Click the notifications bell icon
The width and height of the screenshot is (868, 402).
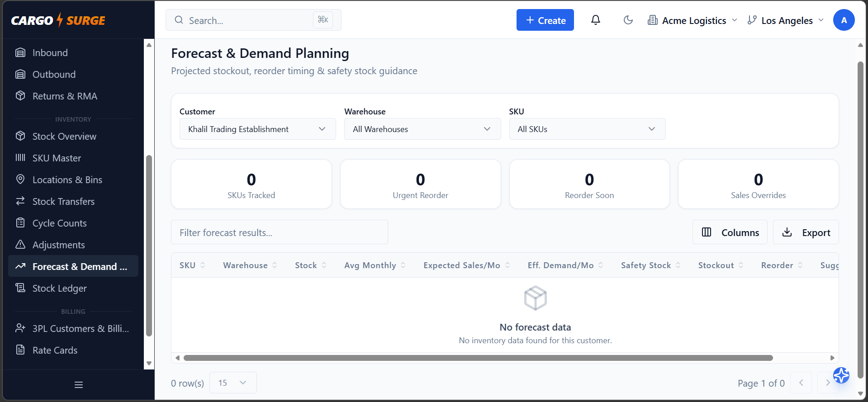tap(596, 20)
